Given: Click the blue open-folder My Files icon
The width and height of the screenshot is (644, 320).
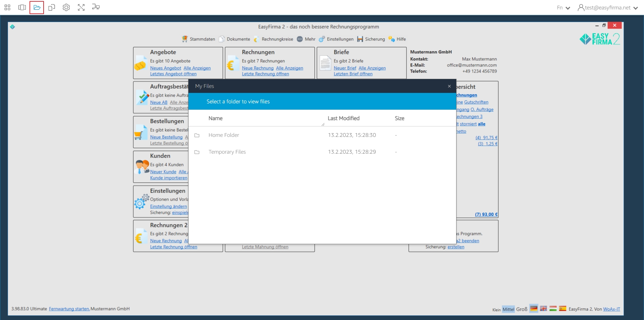Looking at the screenshot, I should [x=37, y=7].
